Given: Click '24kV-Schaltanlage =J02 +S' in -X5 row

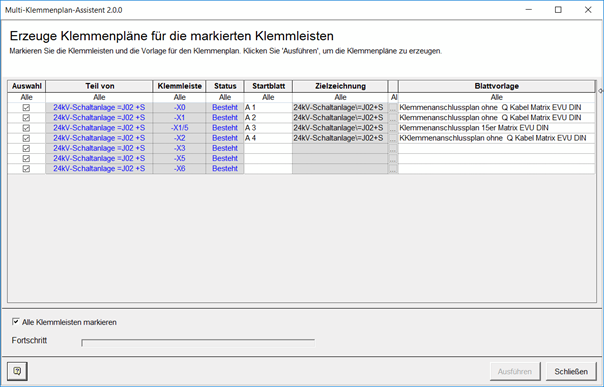Looking at the screenshot, I should [99, 158].
